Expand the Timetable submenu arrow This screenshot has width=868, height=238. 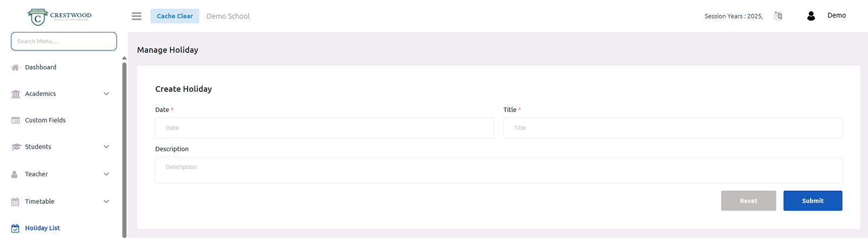click(x=106, y=202)
